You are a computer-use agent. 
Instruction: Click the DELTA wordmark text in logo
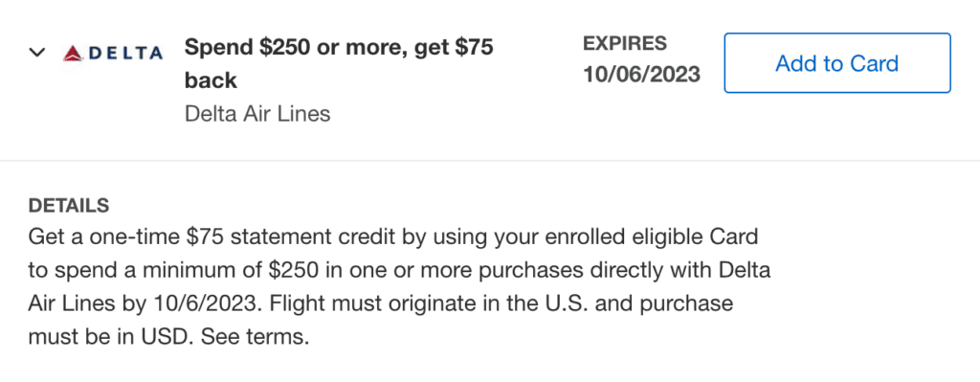(125, 54)
